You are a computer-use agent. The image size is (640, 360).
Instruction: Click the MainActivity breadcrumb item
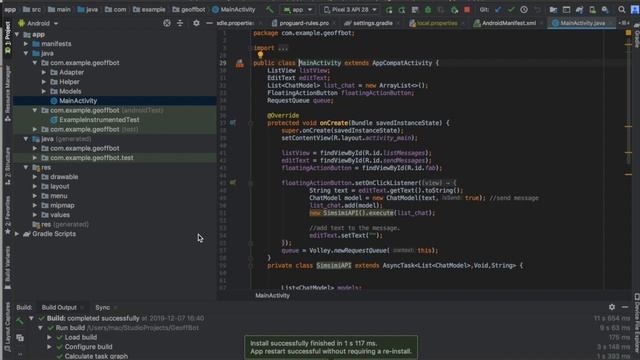pyautogui.click(x=234, y=9)
